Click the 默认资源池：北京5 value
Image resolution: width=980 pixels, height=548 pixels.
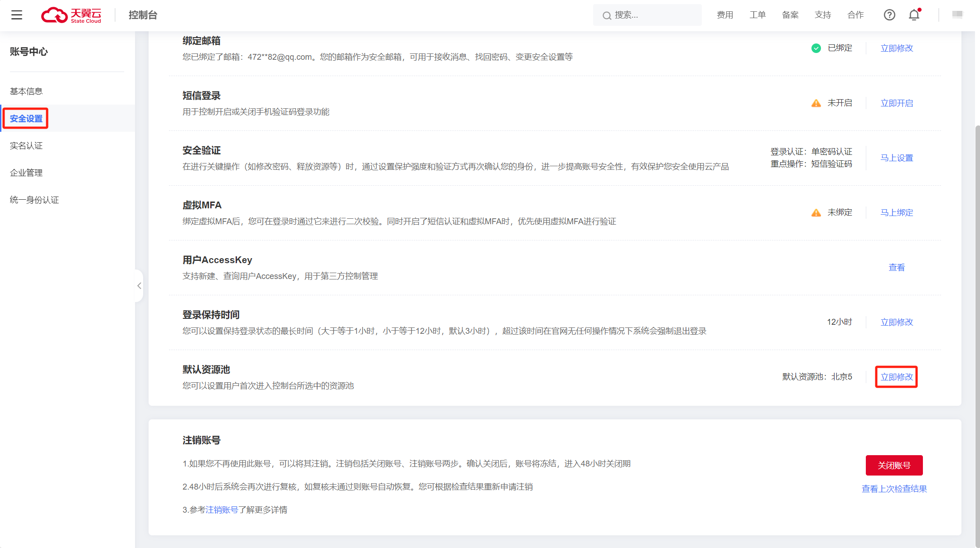tap(817, 377)
